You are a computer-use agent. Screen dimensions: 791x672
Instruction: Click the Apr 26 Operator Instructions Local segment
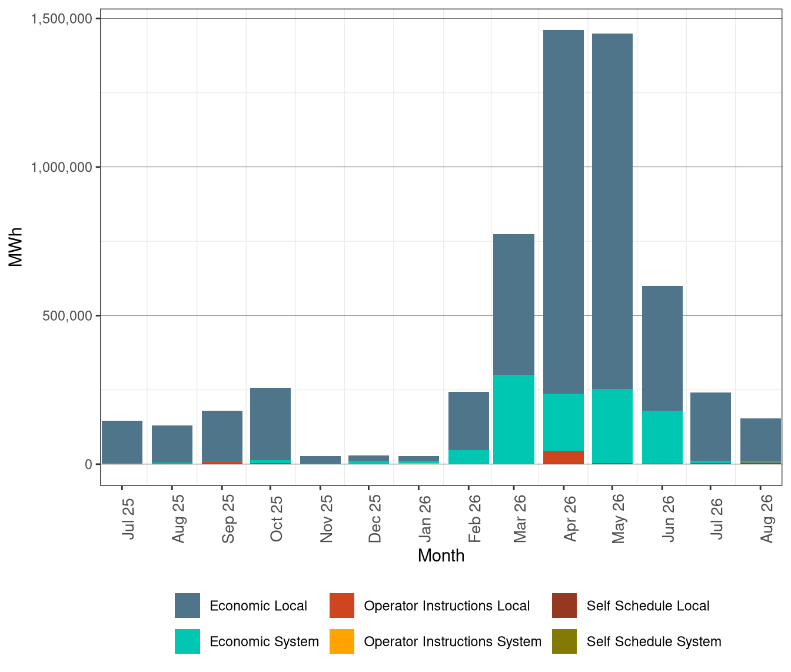[563, 457]
